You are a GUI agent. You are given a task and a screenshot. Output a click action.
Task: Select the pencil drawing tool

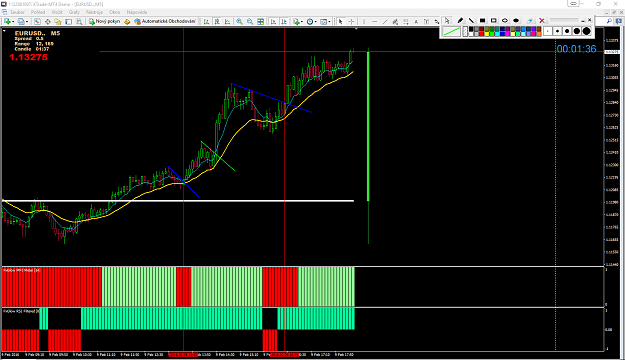point(460,20)
